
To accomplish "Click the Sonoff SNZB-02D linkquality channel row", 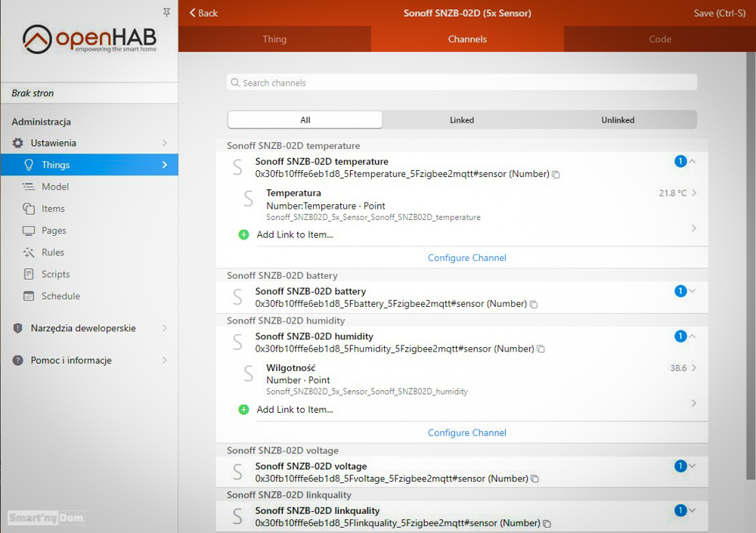I will 462,516.
